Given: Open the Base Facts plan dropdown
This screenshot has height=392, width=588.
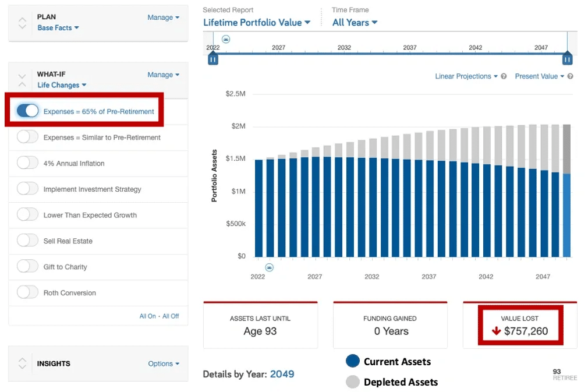Looking at the screenshot, I should coord(58,28).
